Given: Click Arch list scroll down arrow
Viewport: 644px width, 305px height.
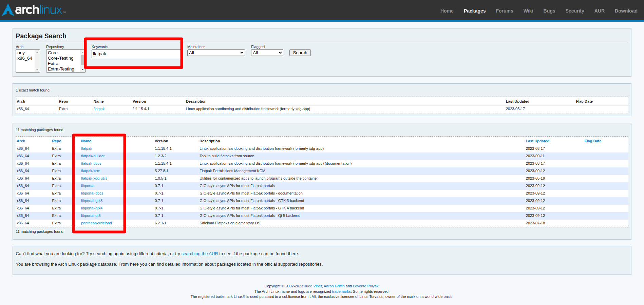Looking at the screenshot, I should [37, 69].
